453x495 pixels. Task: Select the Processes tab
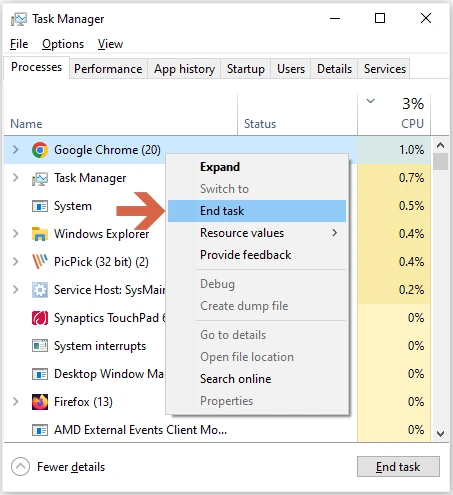click(36, 67)
